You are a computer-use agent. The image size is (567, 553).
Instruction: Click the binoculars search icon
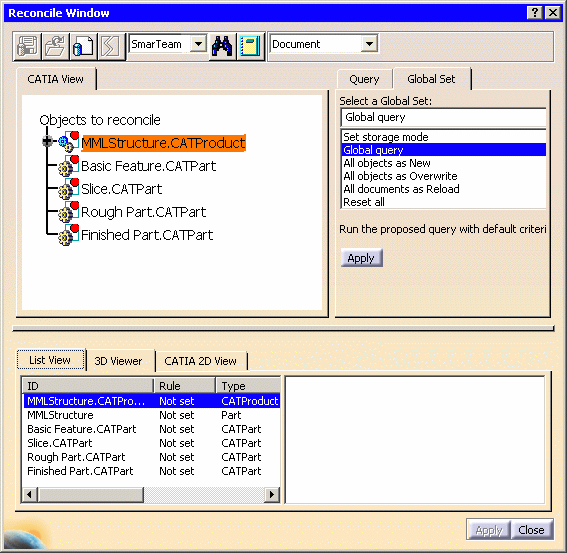click(x=222, y=46)
